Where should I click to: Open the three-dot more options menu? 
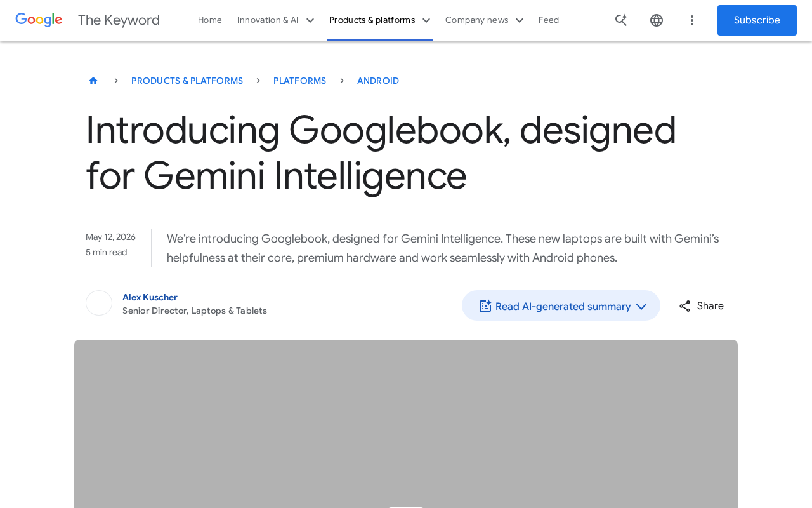[x=692, y=20]
